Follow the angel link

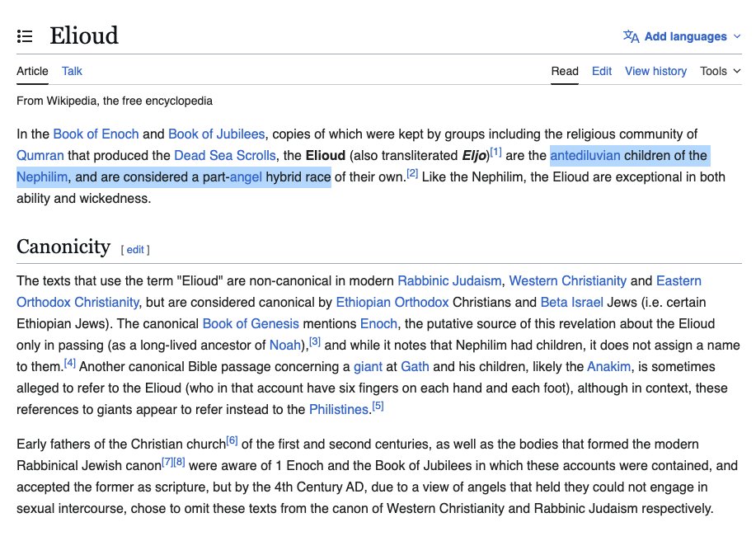point(246,177)
